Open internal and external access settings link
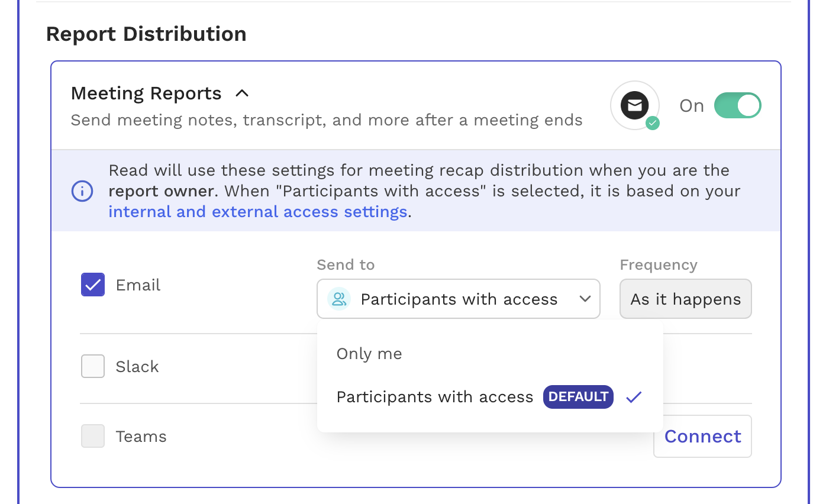Image resolution: width=813 pixels, height=504 pixels. click(258, 212)
